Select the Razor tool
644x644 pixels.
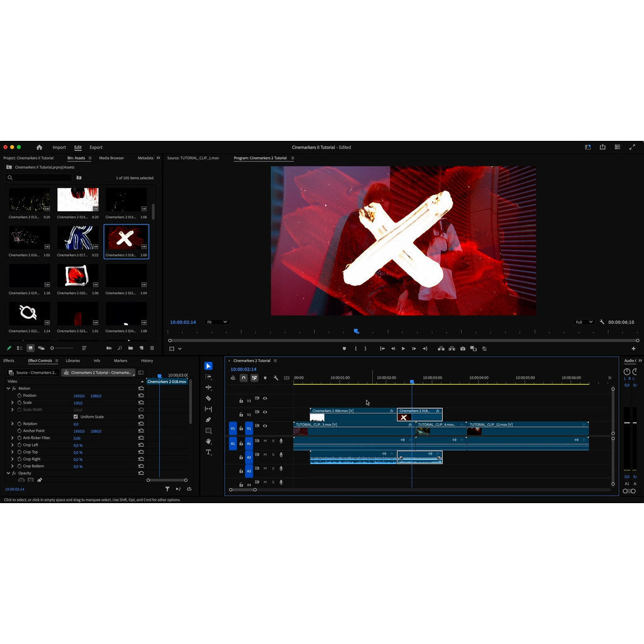click(x=208, y=398)
